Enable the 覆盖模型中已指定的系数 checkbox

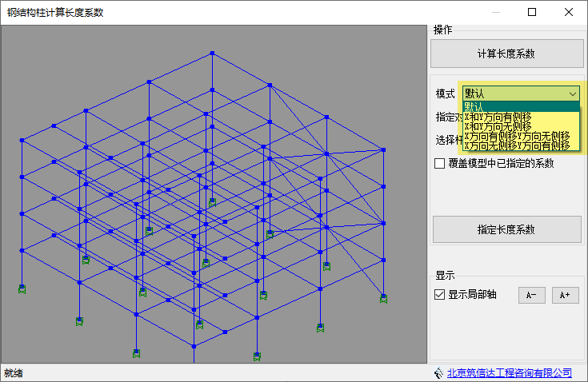tap(439, 164)
